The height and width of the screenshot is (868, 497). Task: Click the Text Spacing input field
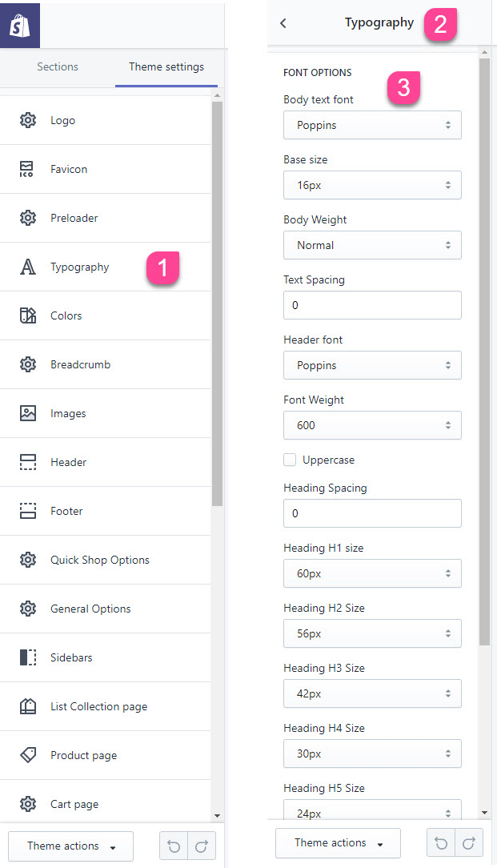(372, 305)
